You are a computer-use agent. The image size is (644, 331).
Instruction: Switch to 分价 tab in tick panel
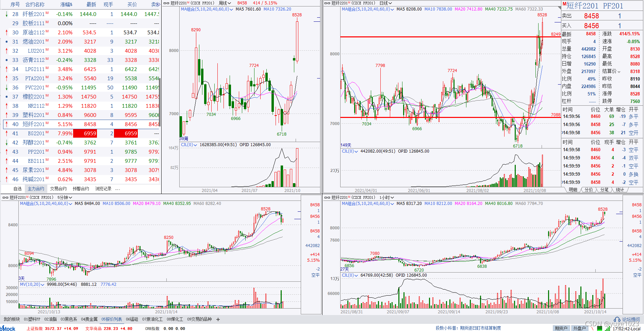tap(589, 190)
